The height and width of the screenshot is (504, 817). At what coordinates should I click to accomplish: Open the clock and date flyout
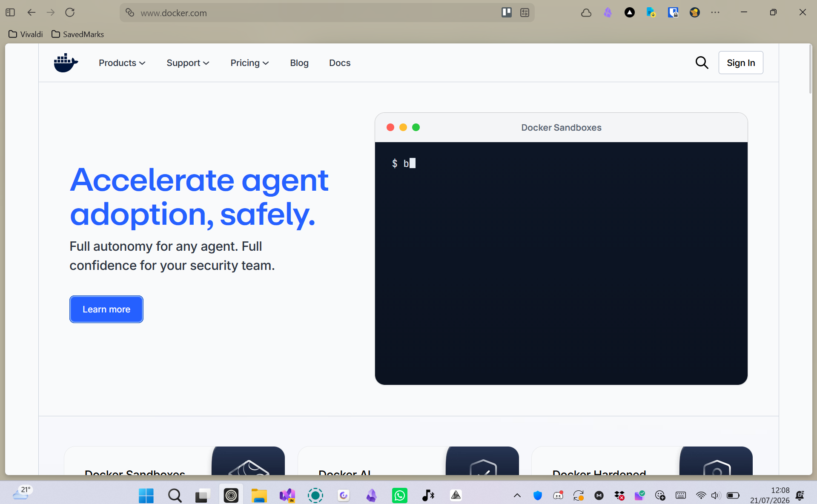770,495
